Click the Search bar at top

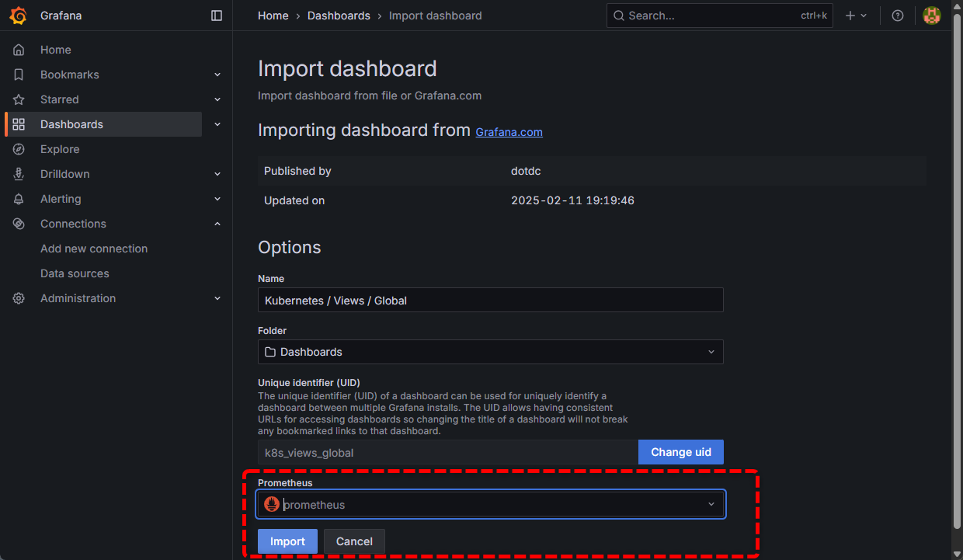click(720, 16)
